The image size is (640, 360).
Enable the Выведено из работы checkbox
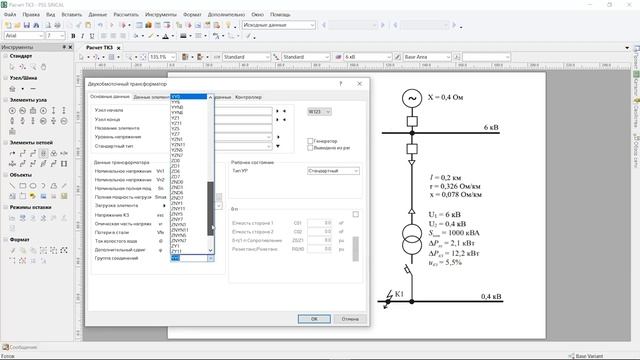tap(310, 148)
